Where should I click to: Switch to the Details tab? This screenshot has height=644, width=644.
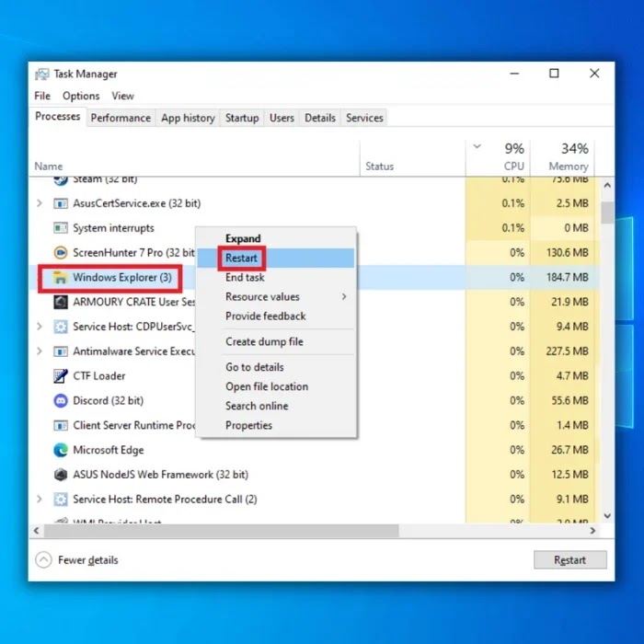pos(320,118)
